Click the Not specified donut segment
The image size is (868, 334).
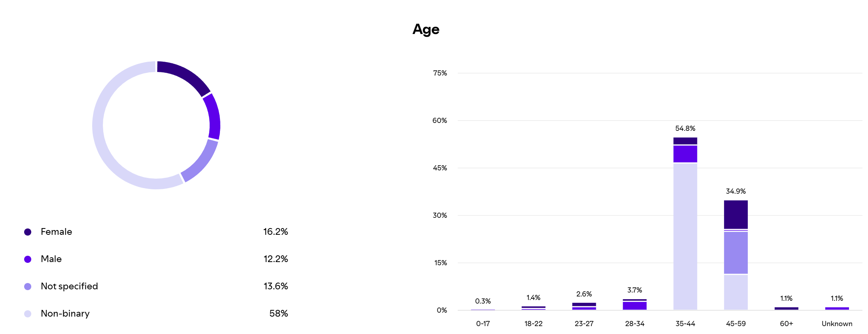(201, 161)
